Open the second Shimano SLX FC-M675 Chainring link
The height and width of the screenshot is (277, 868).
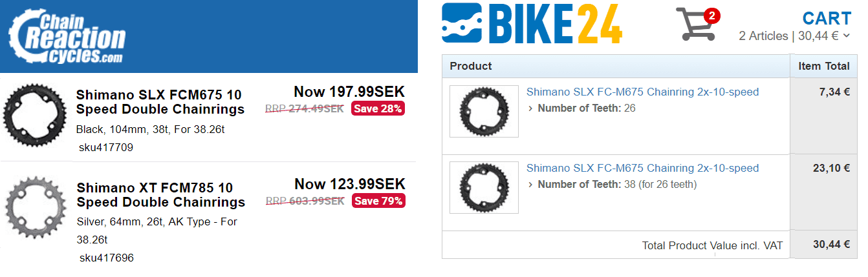pyautogui.click(x=642, y=169)
